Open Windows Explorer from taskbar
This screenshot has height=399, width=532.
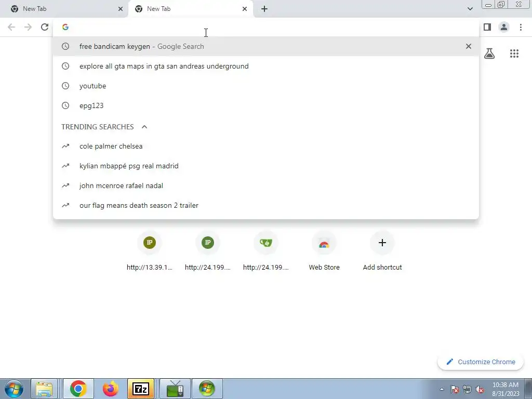click(44, 389)
